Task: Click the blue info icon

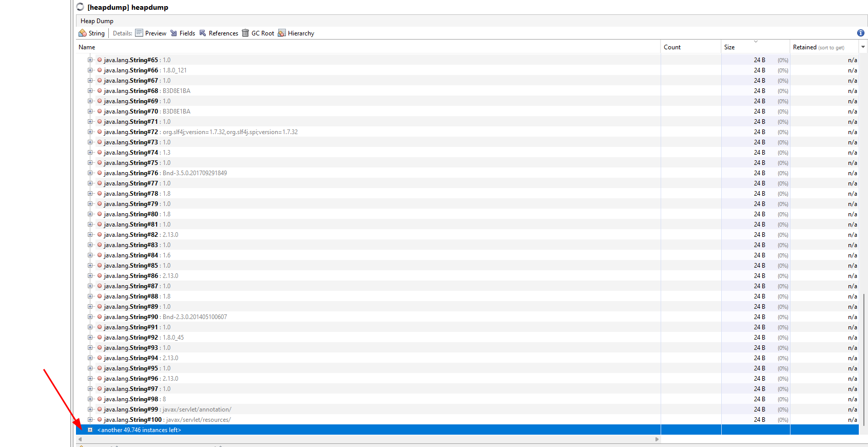Action: click(x=861, y=33)
